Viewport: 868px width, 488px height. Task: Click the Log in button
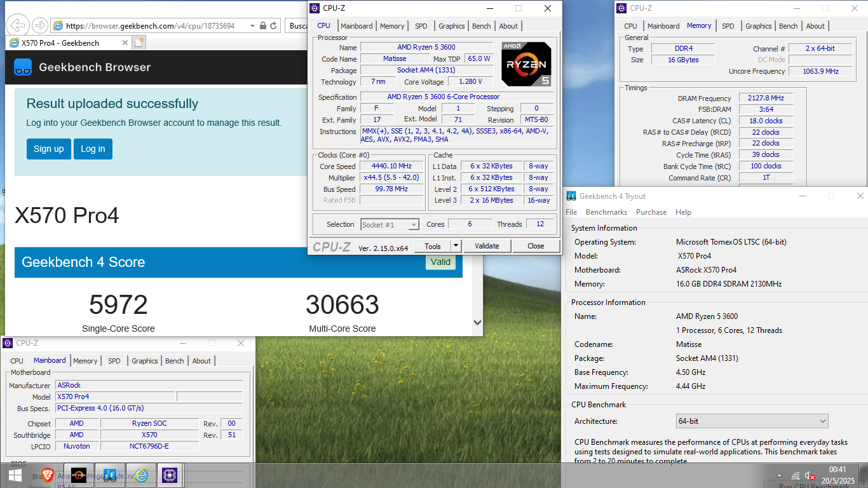93,149
